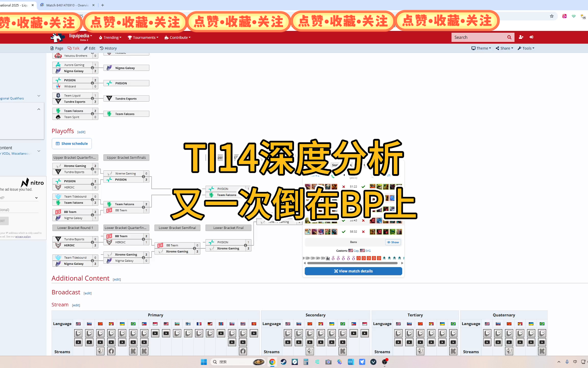This screenshot has height=368, width=588.
Task: Click edit link next to Playoffs
Action: (81, 132)
